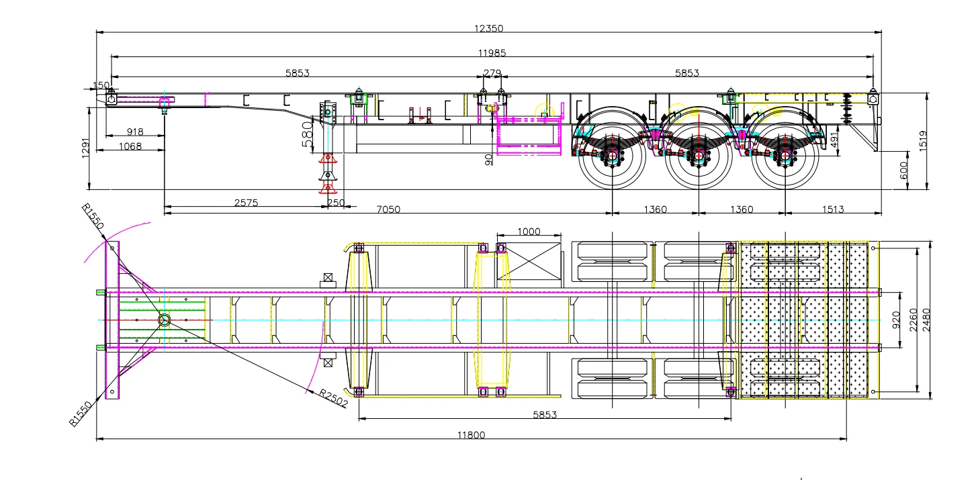The height and width of the screenshot is (480, 980).
Task: Select the 11985 dimension label
Action: (492, 52)
